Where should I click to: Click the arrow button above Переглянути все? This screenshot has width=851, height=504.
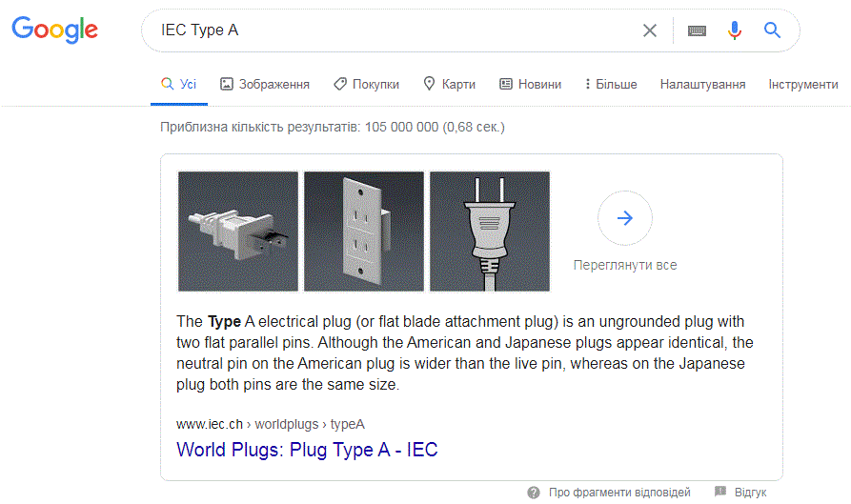pyautogui.click(x=625, y=218)
